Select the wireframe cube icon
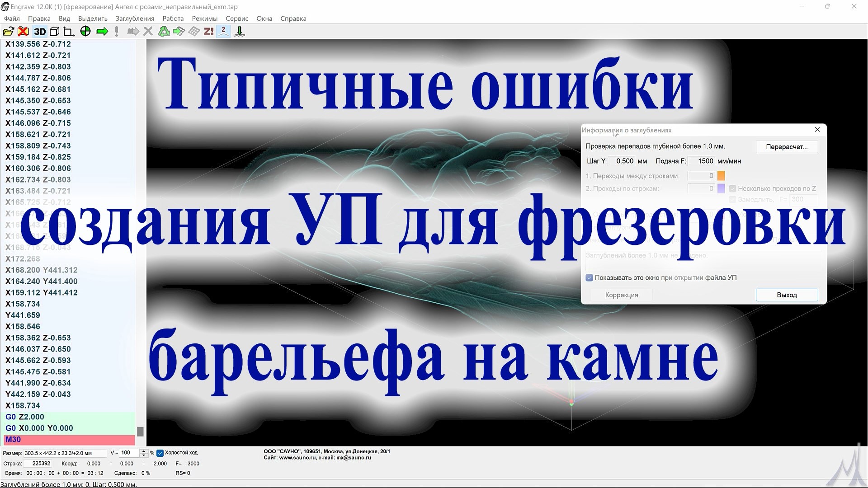The width and height of the screenshot is (868, 488). (54, 31)
